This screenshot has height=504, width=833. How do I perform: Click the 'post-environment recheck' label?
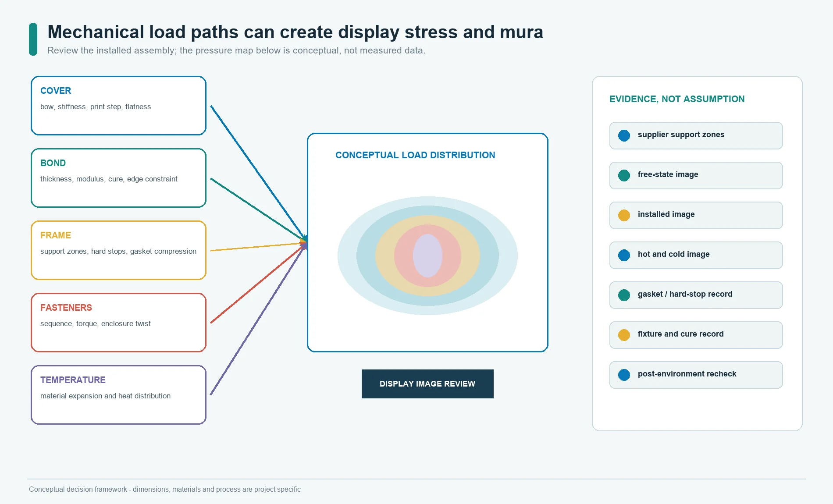(x=687, y=374)
